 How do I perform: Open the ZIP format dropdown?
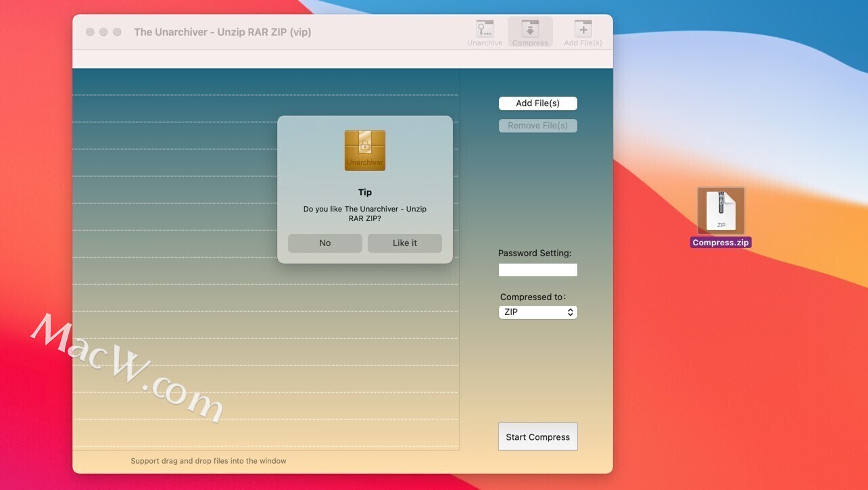click(x=538, y=312)
